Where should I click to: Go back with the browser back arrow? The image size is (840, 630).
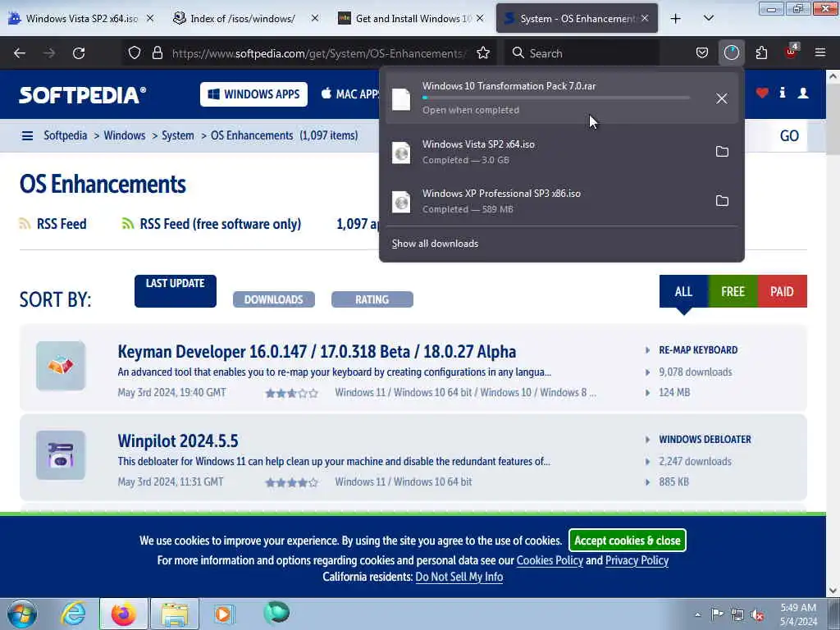(20, 53)
